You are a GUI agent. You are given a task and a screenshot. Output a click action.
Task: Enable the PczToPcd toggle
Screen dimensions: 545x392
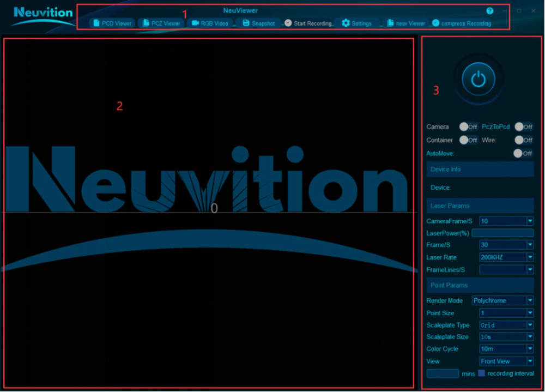point(524,126)
